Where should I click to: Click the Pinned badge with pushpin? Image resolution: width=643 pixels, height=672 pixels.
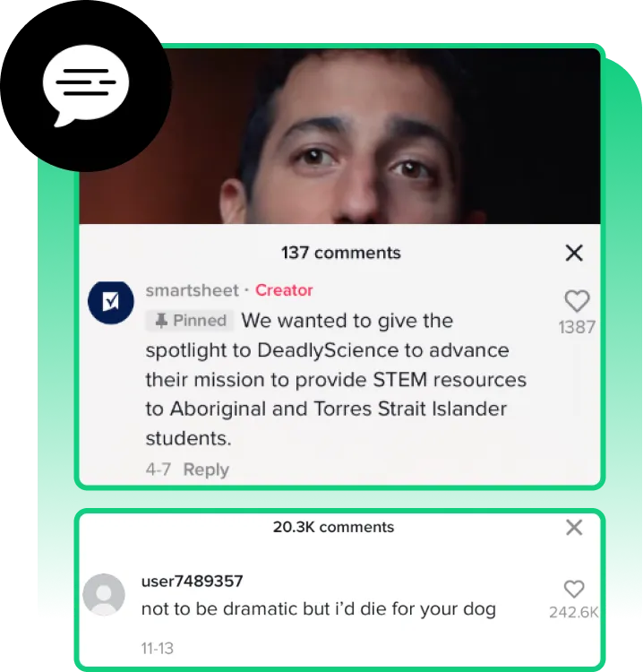[x=190, y=321]
